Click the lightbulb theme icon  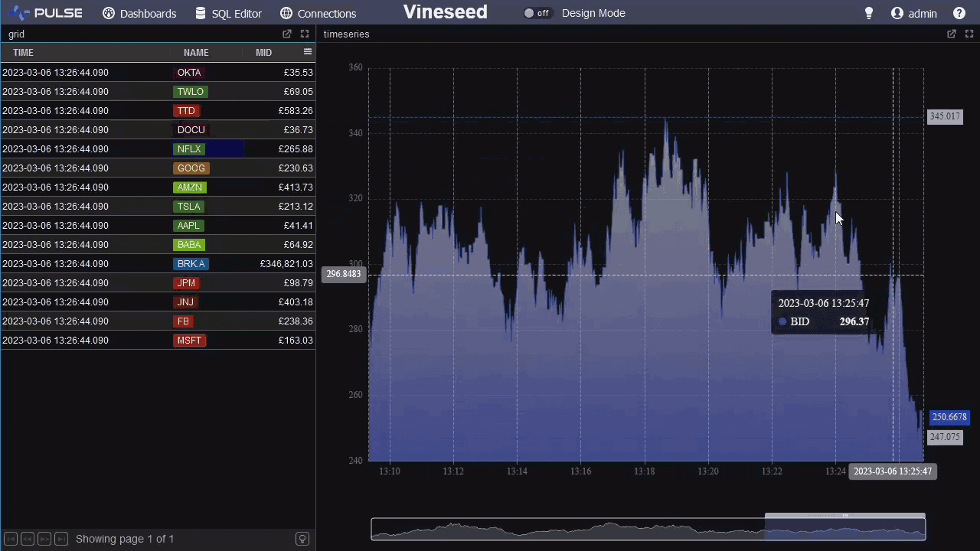(x=869, y=13)
